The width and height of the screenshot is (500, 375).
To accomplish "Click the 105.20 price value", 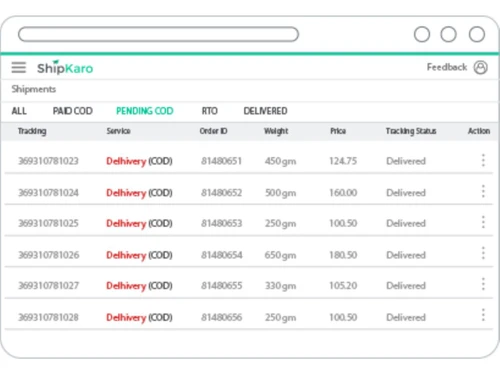I will [343, 286].
